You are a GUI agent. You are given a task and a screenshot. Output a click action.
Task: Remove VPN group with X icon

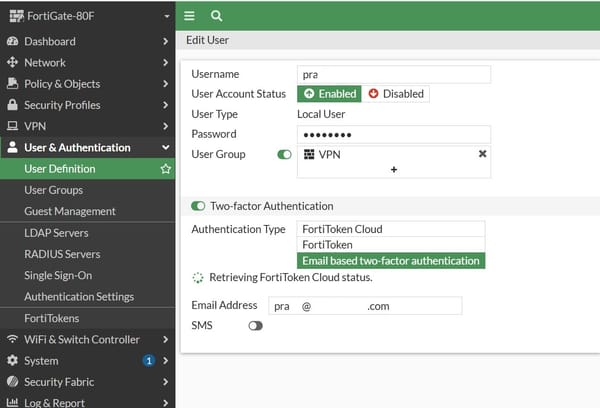[x=483, y=154]
